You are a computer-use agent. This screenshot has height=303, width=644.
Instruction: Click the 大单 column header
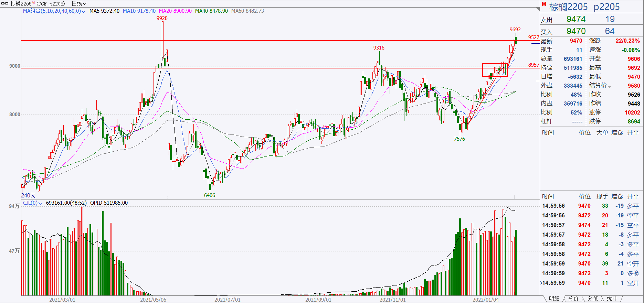[x=602, y=132]
